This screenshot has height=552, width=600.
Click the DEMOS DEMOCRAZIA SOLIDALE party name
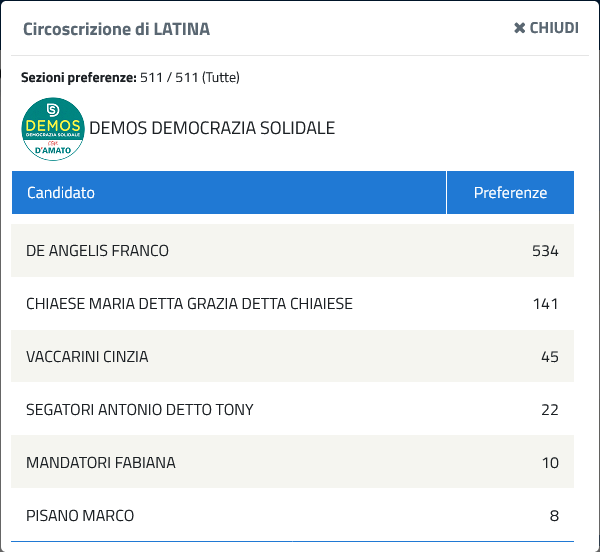pos(212,128)
